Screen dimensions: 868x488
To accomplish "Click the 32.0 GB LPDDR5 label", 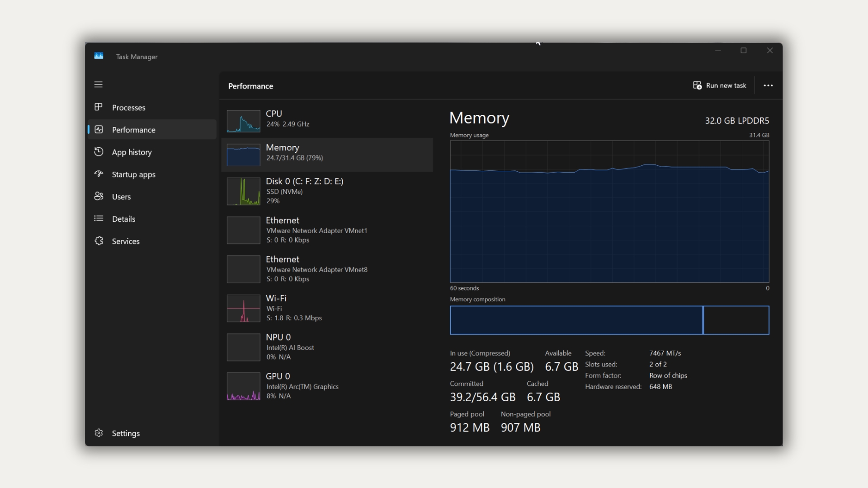I will click(737, 121).
